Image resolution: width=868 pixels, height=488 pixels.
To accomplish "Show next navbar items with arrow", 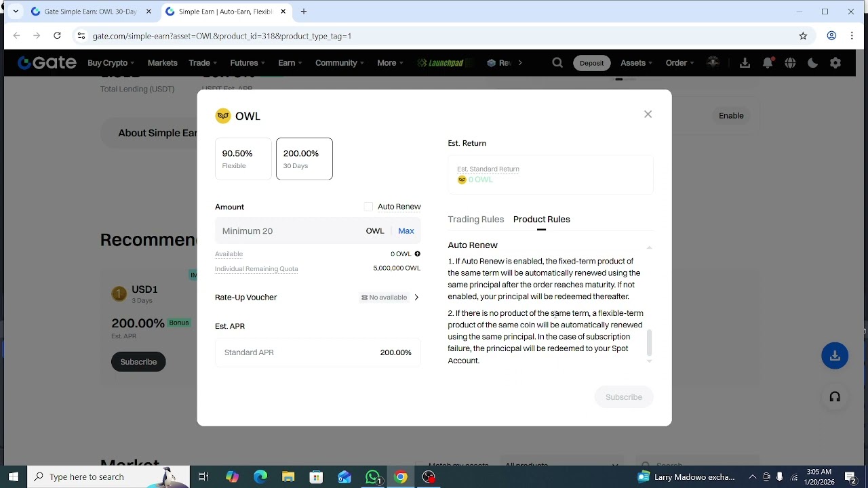I will pyautogui.click(x=520, y=63).
